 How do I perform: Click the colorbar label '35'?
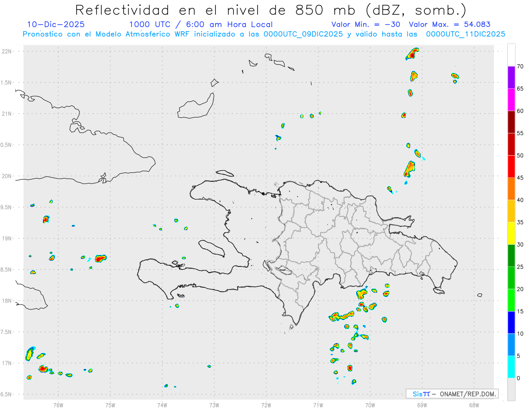[x=520, y=222]
